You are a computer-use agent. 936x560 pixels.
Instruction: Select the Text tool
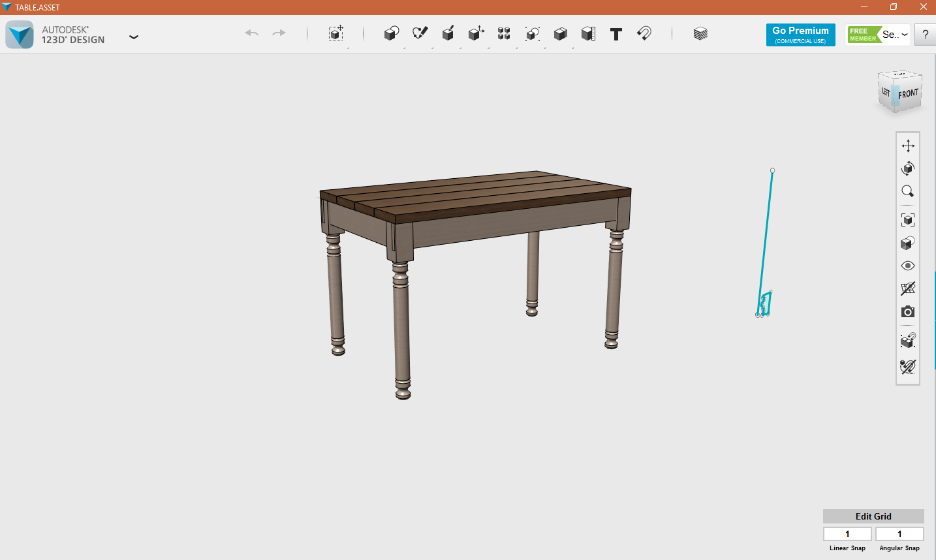click(616, 34)
